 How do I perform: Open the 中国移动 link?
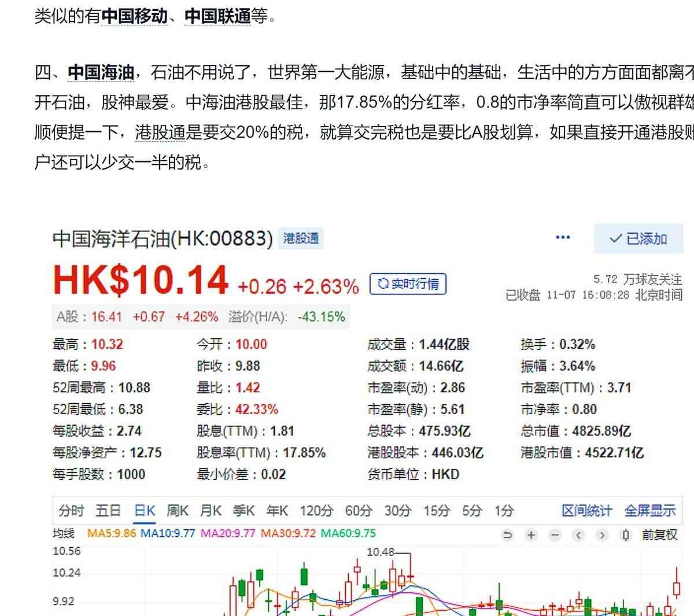[134, 16]
